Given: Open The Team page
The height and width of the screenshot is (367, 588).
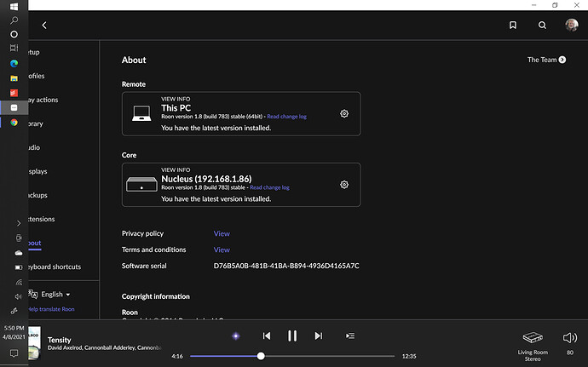Looking at the screenshot, I should 546,60.
